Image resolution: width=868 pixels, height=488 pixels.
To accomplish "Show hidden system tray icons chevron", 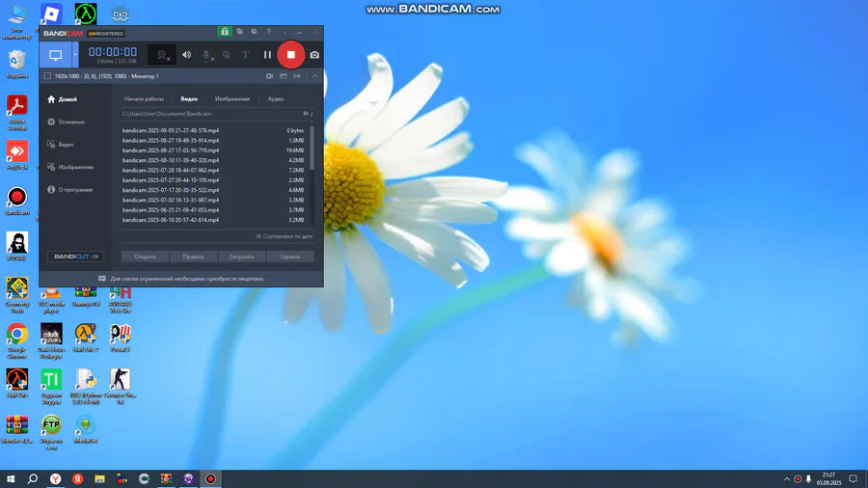I will coord(787,479).
